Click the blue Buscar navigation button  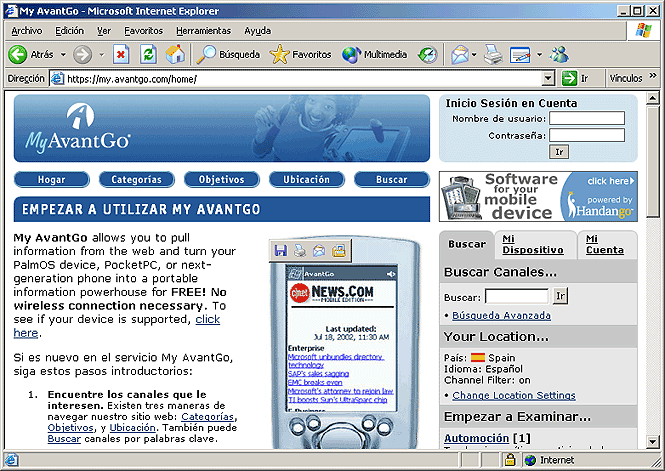click(x=392, y=179)
